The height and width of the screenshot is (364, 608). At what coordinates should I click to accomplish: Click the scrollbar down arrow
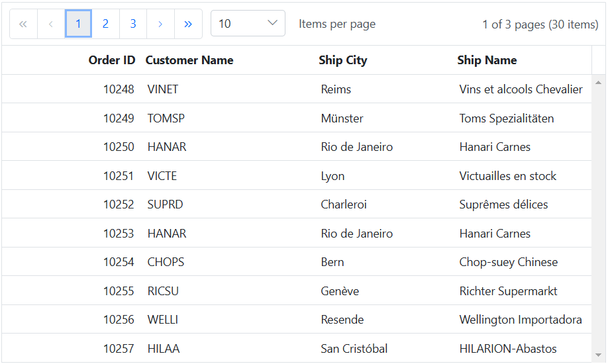pos(598,355)
